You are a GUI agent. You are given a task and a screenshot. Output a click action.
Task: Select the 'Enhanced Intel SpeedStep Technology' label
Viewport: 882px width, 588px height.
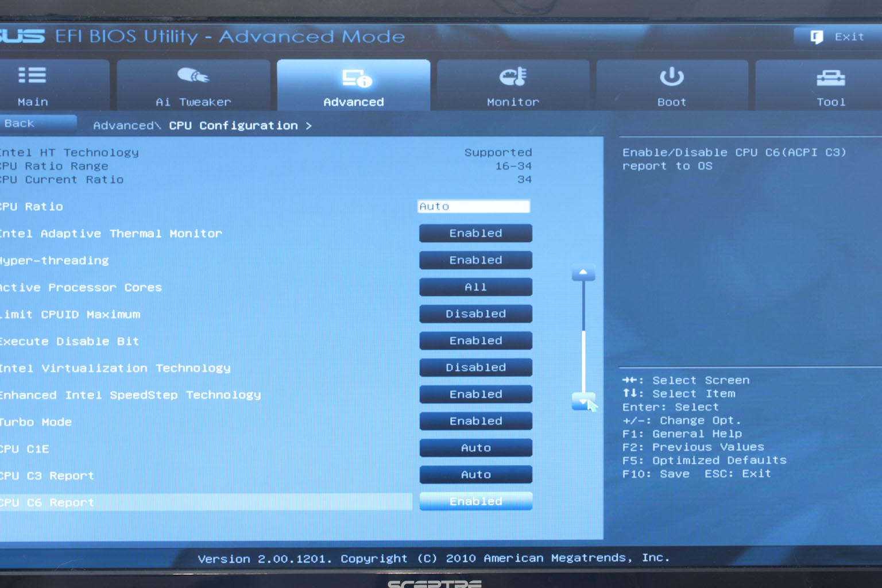click(130, 396)
